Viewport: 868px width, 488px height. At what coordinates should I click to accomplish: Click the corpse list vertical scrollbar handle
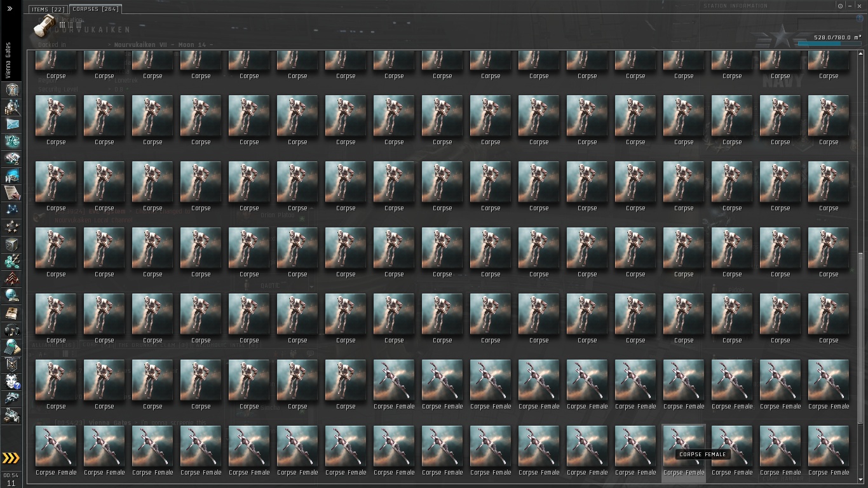point(862,337)
